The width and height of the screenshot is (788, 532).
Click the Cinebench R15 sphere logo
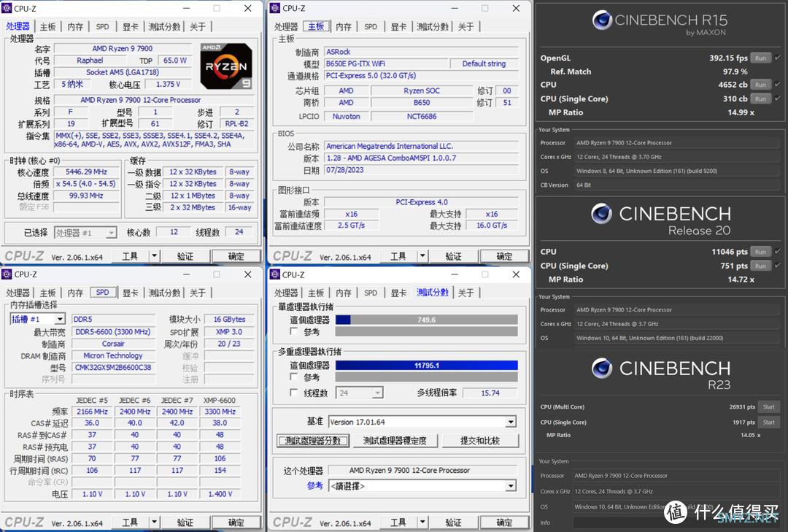pyautogui.click(x=601, y=20)
